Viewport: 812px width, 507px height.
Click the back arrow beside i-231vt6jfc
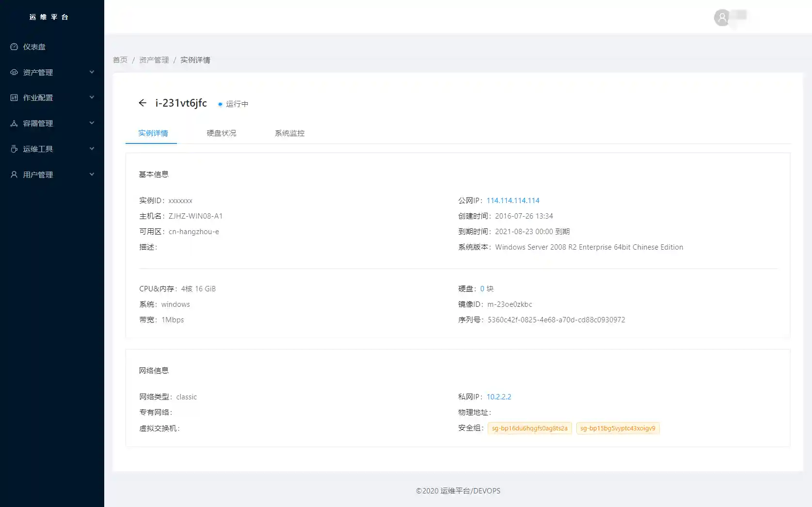click(x=143, y=103)
